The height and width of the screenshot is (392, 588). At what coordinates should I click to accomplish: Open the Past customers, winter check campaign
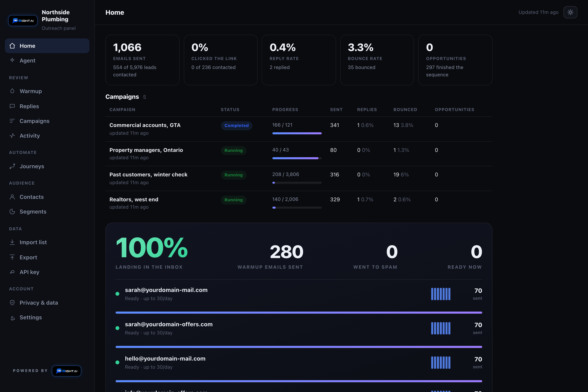click(148, 175)
